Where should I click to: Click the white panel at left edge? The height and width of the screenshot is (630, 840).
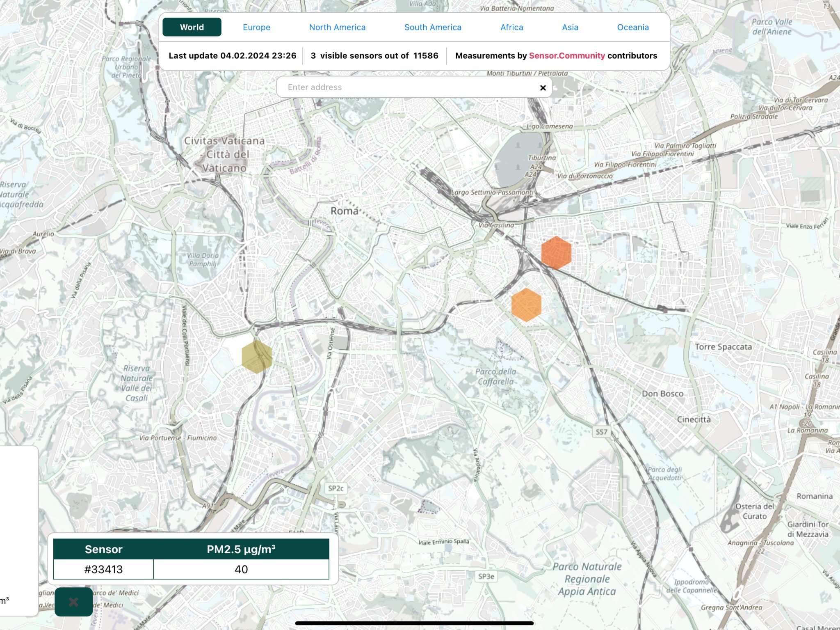(x=18, y=529)
